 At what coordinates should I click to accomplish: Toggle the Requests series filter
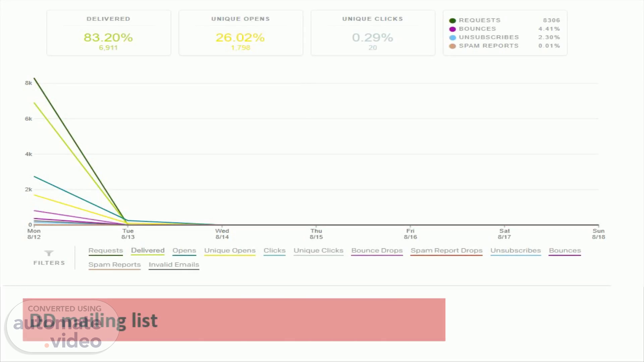pyautogui.click(x=106, y=251)
